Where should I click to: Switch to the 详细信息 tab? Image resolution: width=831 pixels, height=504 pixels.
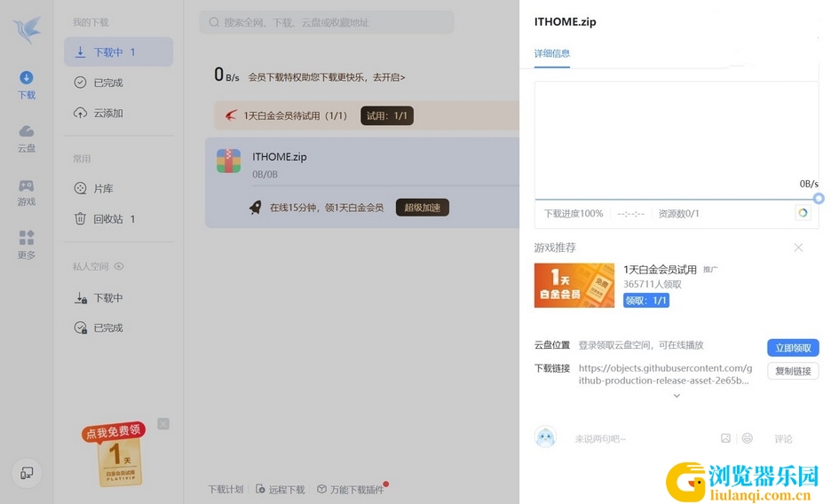[551, 53]
